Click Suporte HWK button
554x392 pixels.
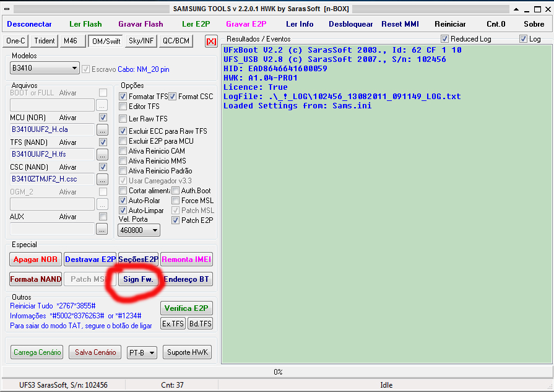pos(188,352)
